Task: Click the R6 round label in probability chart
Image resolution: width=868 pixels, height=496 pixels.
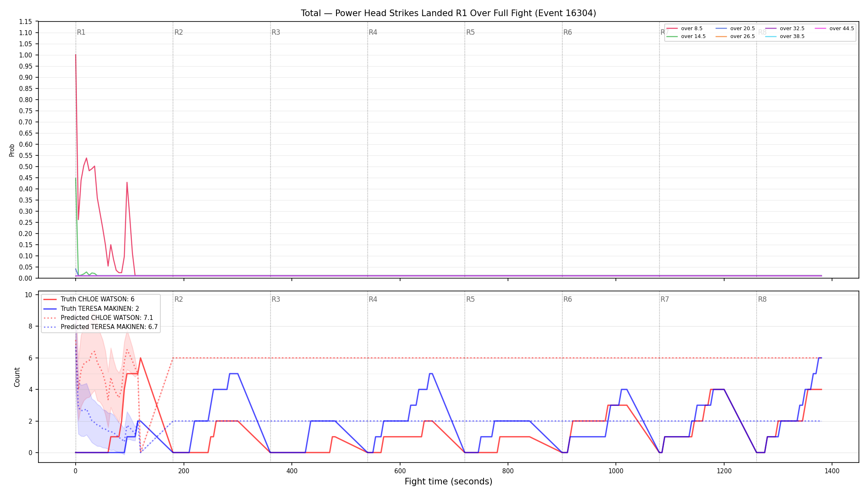Action: click(x=568, y=32)
